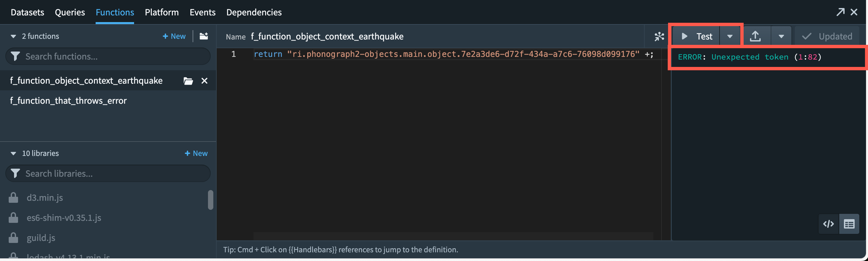This screenshot has width=868, height=261.
Task: Open the Datasets tab
Action: [27, 12]
